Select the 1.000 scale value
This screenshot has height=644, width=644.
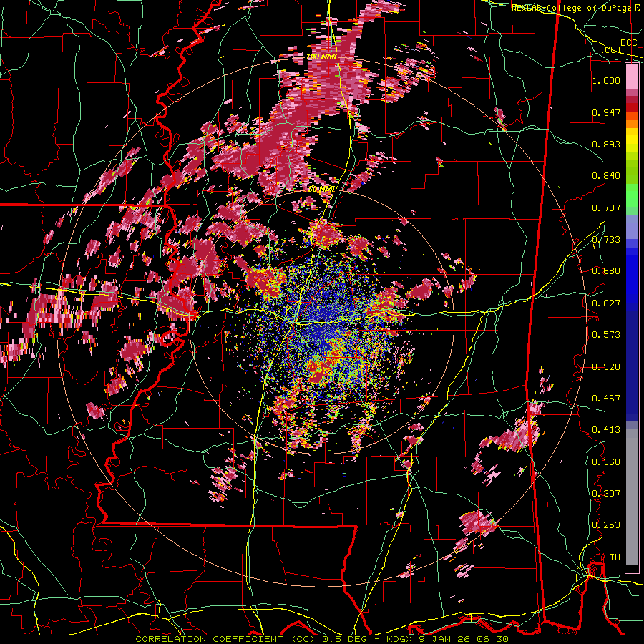coord(606,80)
